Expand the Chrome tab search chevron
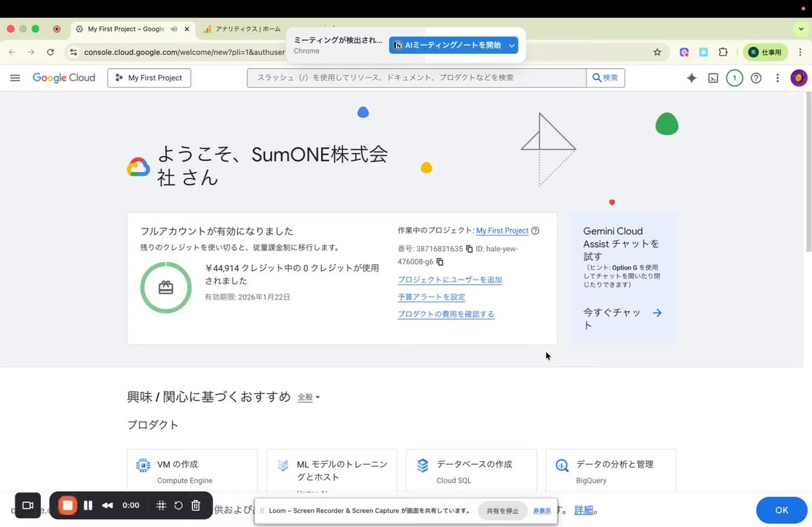 coord(801,29)
